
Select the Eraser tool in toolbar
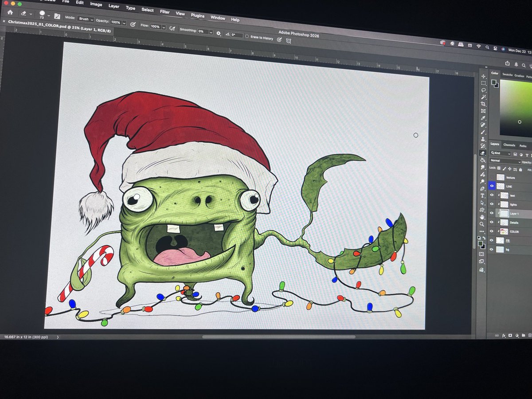point(483,153)
